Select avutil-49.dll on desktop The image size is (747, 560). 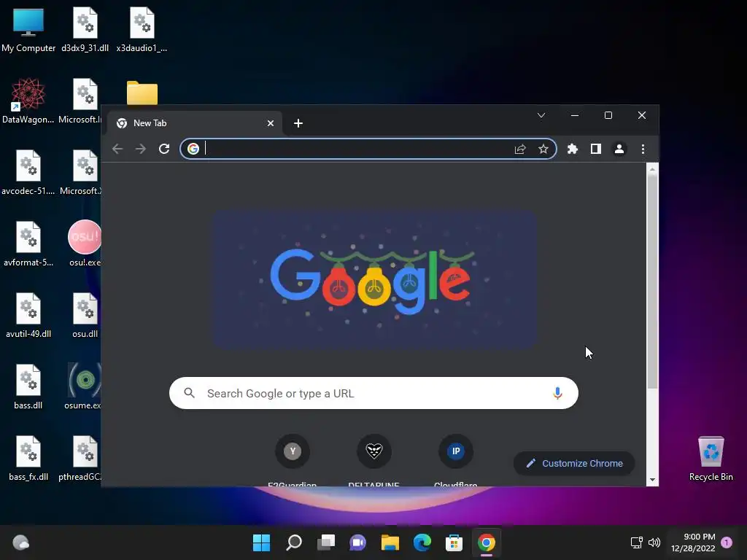pos(28,316)
